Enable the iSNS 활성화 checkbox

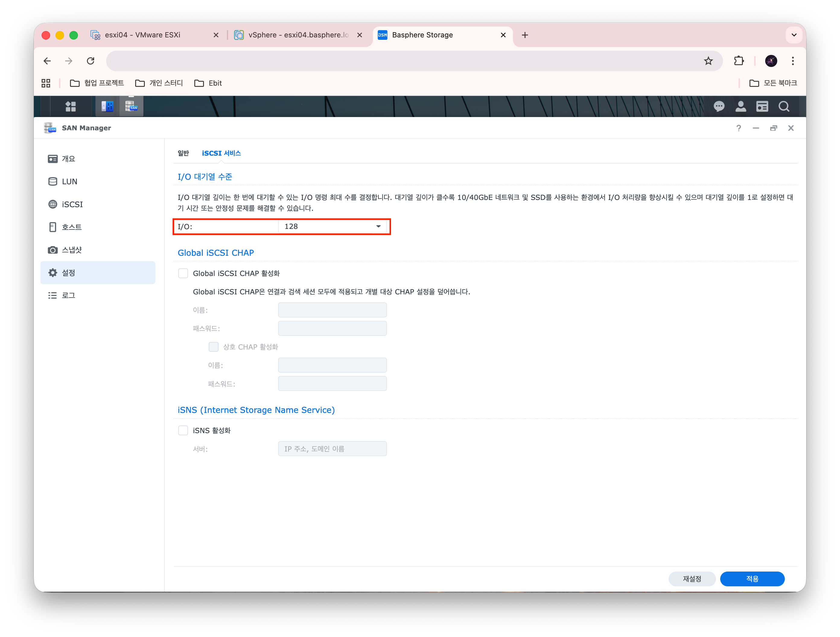[183, 430]
